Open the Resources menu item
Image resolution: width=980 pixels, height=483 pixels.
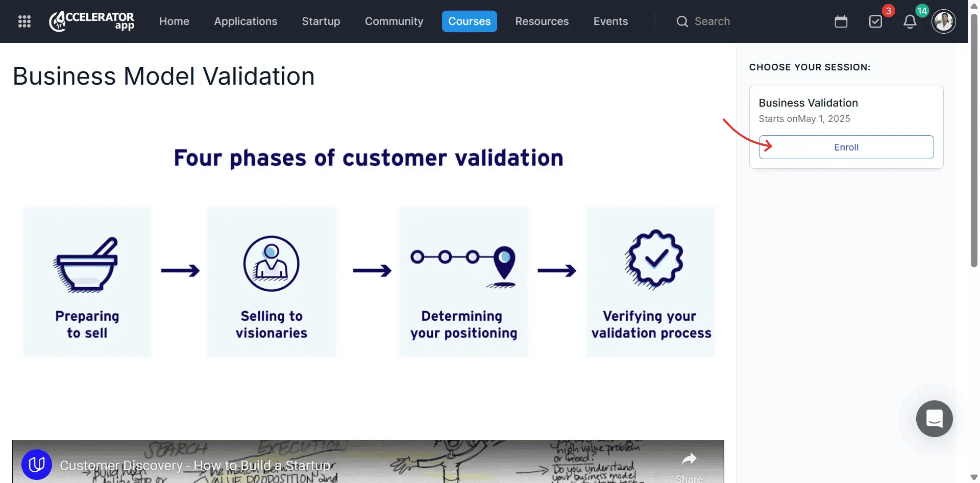(x=542, y=21)
